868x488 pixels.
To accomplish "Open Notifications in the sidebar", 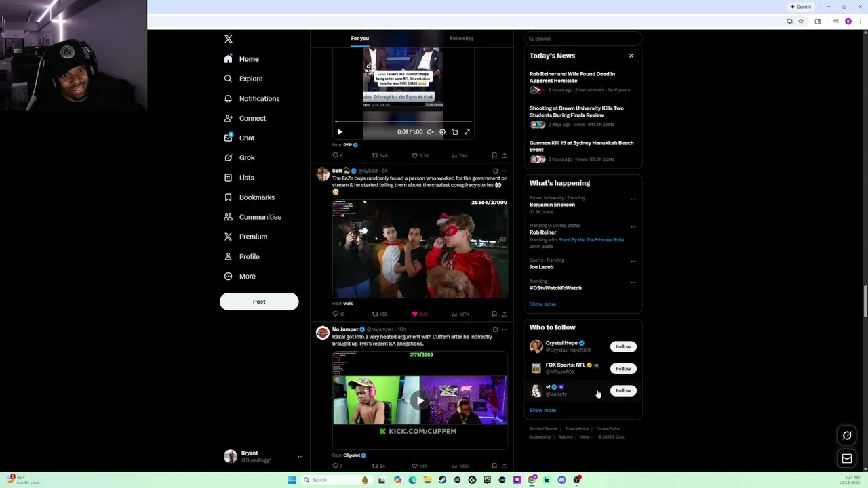I will (x=252, y=98).
